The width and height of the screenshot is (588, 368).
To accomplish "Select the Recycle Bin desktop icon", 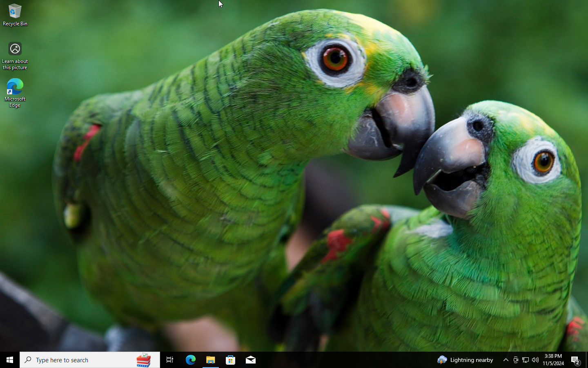I will coord(15,15).
